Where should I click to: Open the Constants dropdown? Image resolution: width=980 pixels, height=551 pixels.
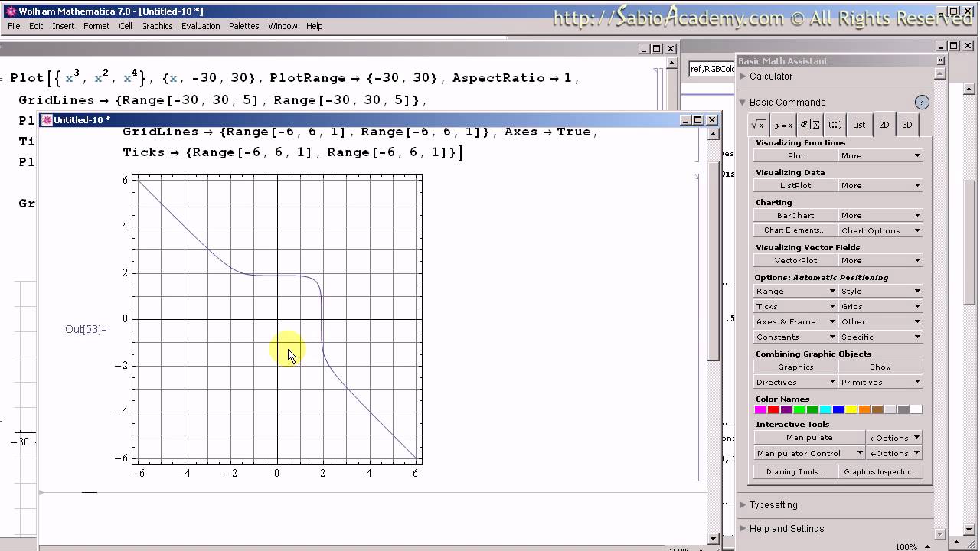[x=795, y=337]
